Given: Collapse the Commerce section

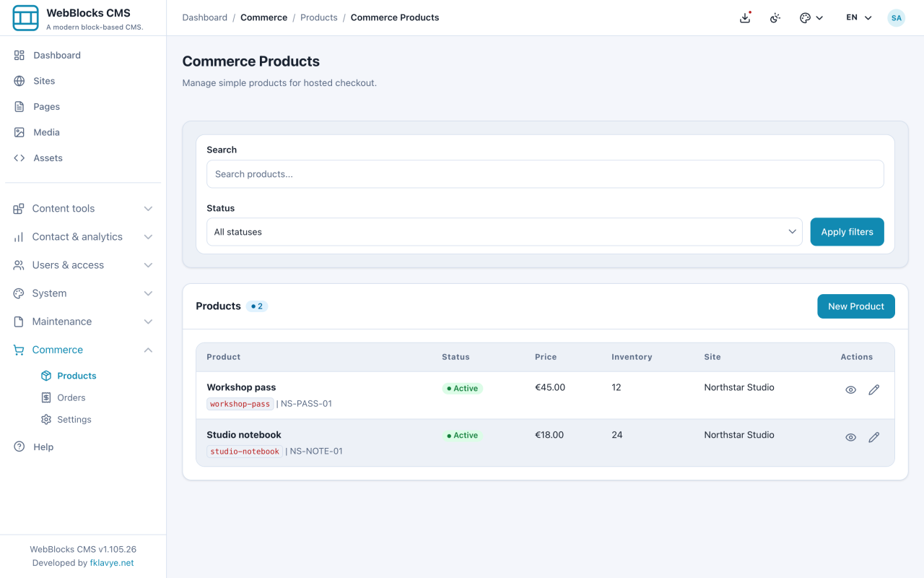Looking at the screenshot, I should [x=83, y=350].
